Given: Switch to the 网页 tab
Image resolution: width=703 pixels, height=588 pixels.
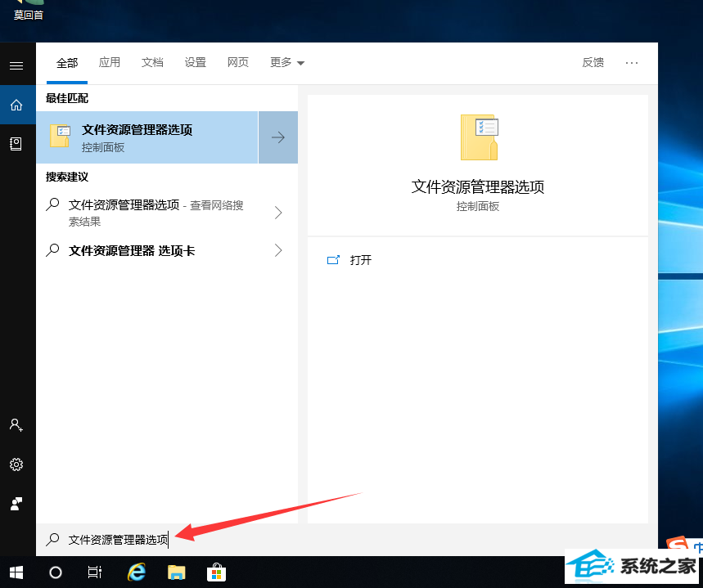Looking at the screenshot, I should tap(237, 62).
